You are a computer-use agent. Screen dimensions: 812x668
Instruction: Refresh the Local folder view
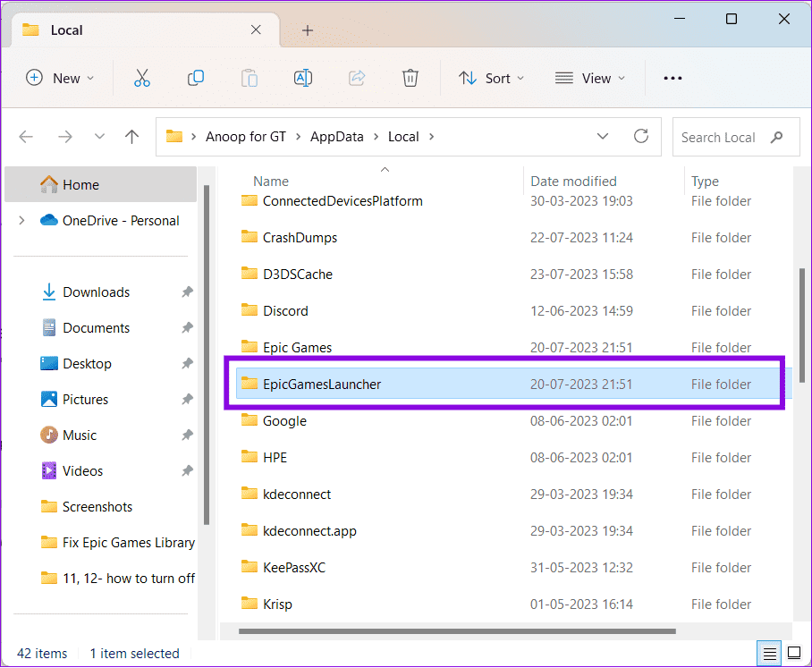point(641,136)
